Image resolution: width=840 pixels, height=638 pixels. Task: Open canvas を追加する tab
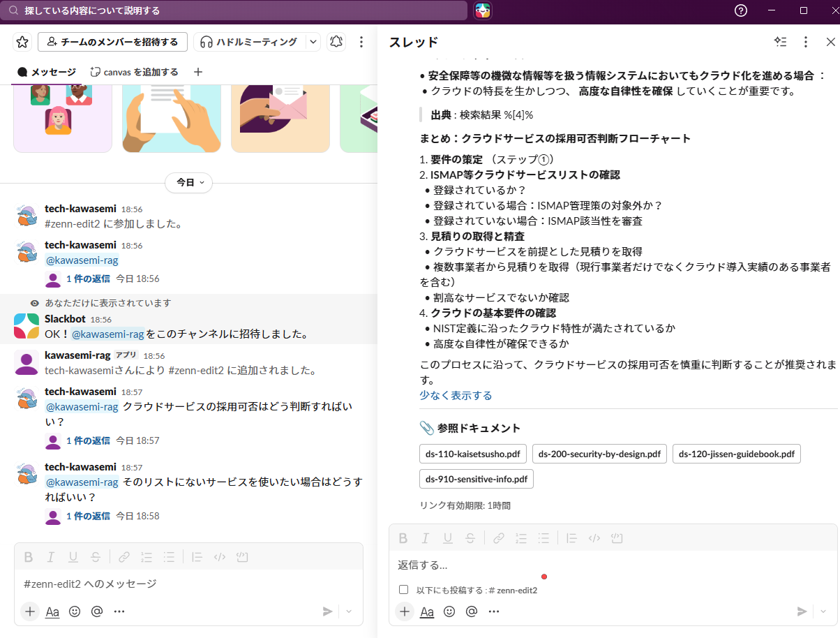[135, 72]
